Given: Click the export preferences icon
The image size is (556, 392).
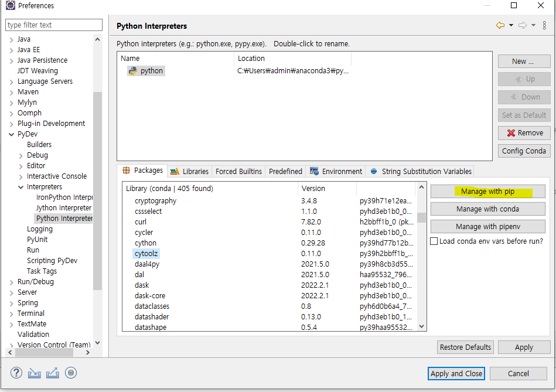Looking at the screenshot, I should (x=53, y=373).
